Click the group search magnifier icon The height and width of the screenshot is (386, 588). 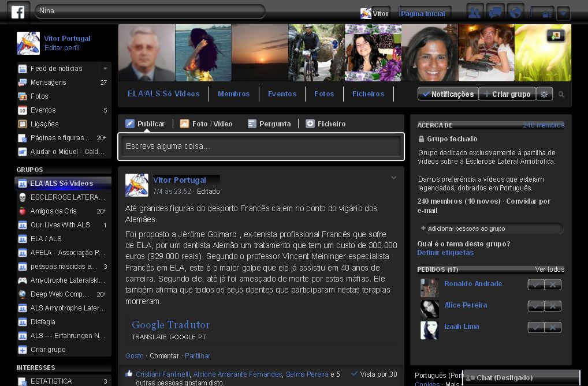coord(561,95)
